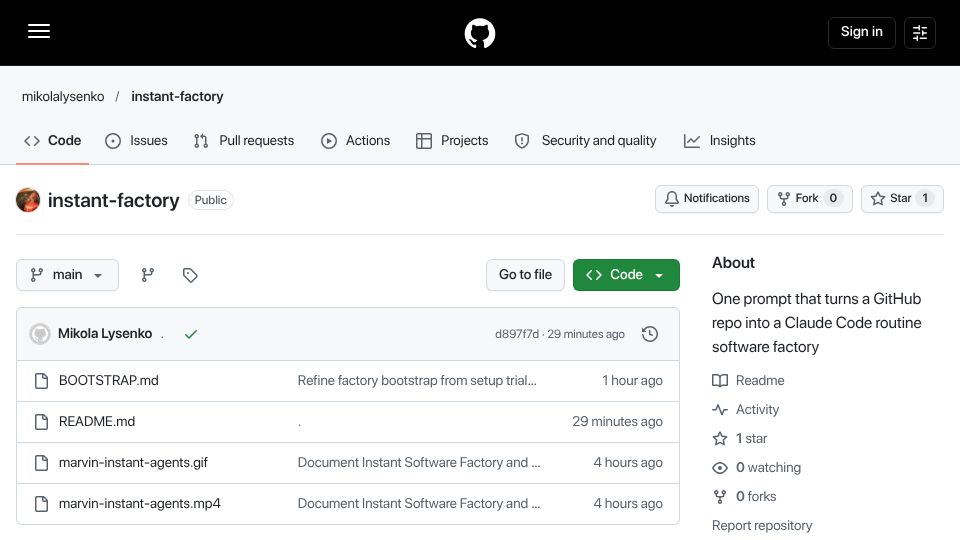This screenshot has height=540, width=960.
Task: Click the '1 hour ago' timestamp
Action: (632, 380)
